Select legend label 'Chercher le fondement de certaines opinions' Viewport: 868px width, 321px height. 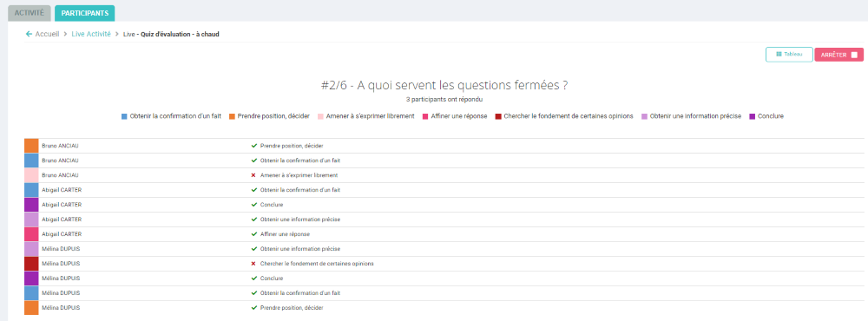[569, 116]
